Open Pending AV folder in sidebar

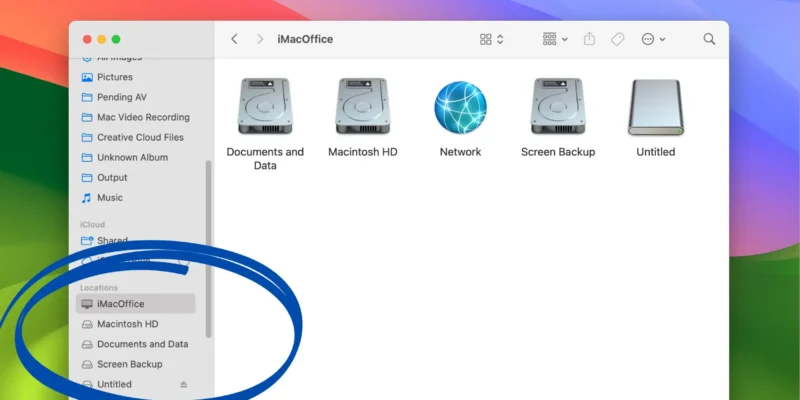138,97
